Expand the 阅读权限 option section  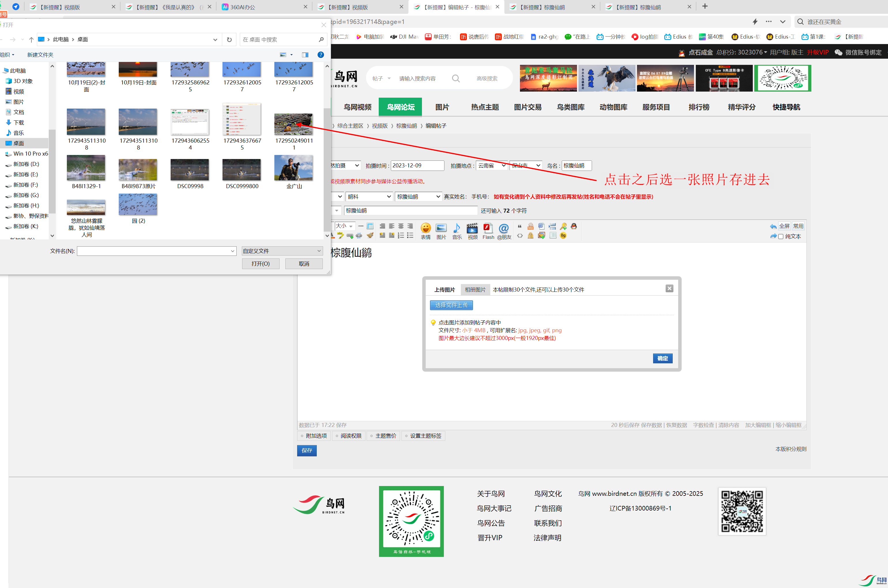pos(348,436)
